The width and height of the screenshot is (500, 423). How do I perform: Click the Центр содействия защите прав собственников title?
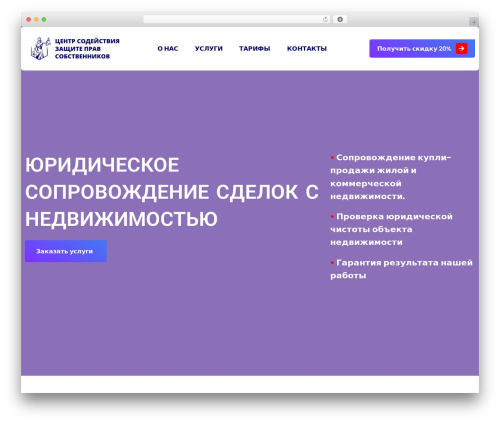coord(87,49)
